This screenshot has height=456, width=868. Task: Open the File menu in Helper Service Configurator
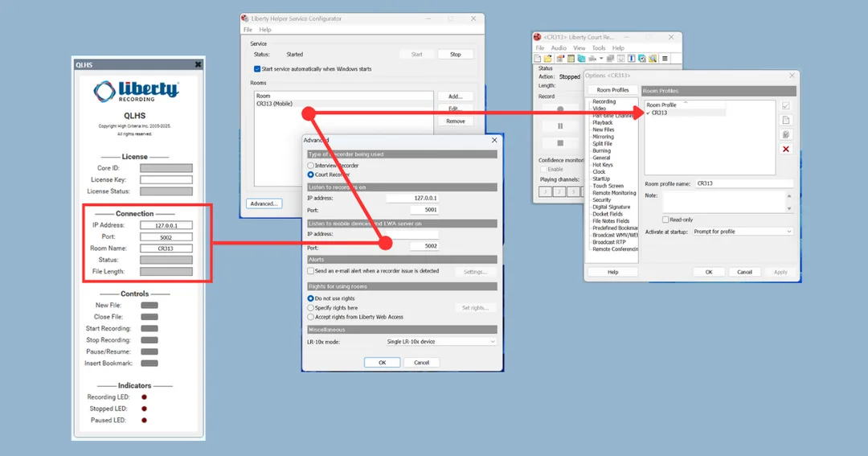[248, 30]
